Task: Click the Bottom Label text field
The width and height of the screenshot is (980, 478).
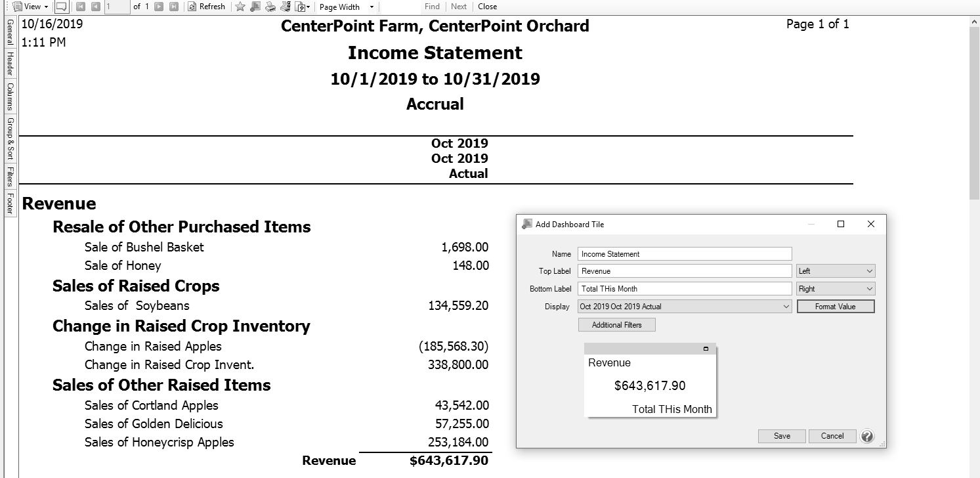Action: click(685, 289)
